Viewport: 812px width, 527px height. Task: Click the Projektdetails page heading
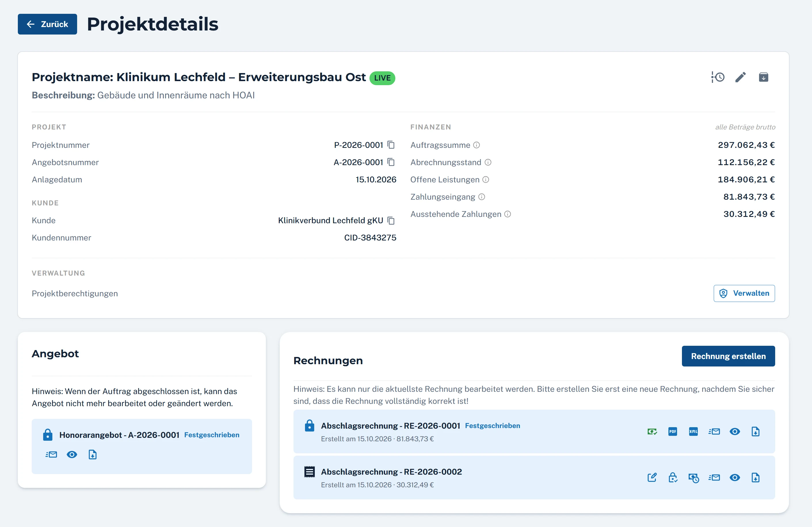coord(153,24)
